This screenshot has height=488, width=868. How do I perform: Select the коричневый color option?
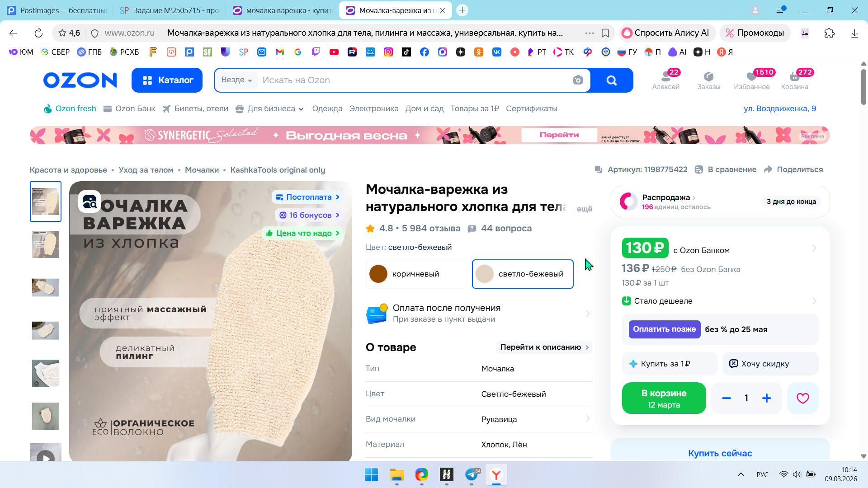416,274
